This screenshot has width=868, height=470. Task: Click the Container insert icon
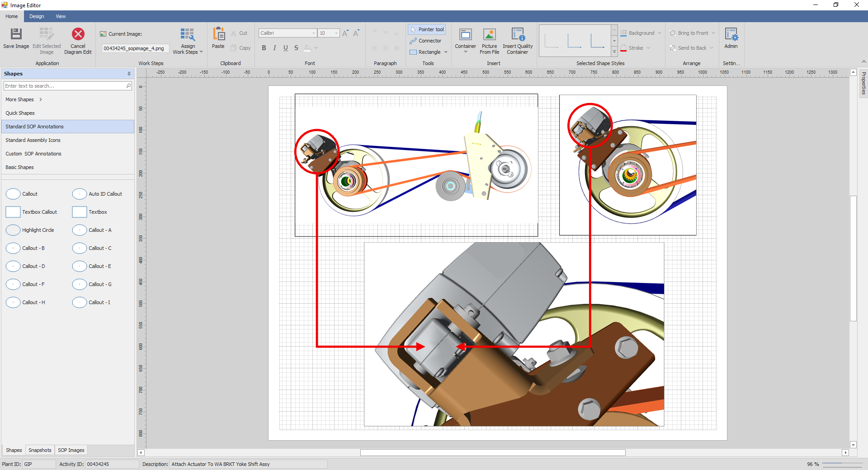coord(465,35)
